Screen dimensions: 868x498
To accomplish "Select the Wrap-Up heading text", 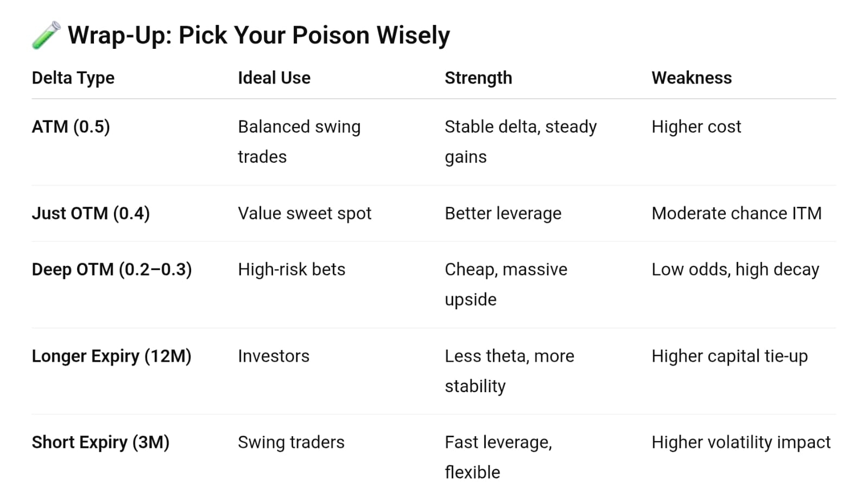I will [259, 35].
